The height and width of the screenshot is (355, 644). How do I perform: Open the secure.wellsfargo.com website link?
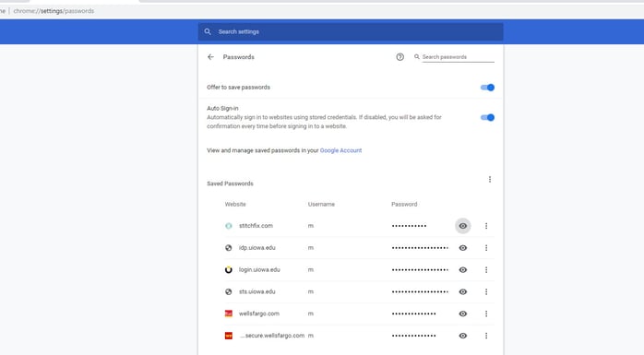pyautogui.click(x=272, y=336)
